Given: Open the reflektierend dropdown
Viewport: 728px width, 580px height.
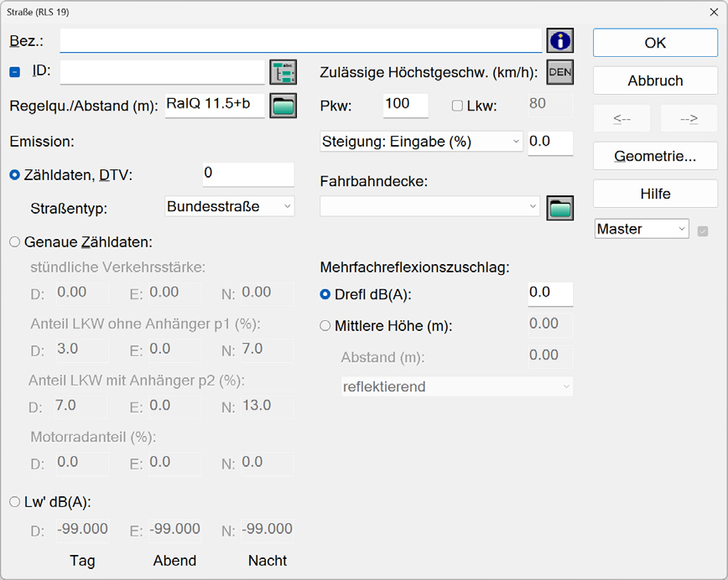Looking at the screenshot, I should click(x=457, y=386).
